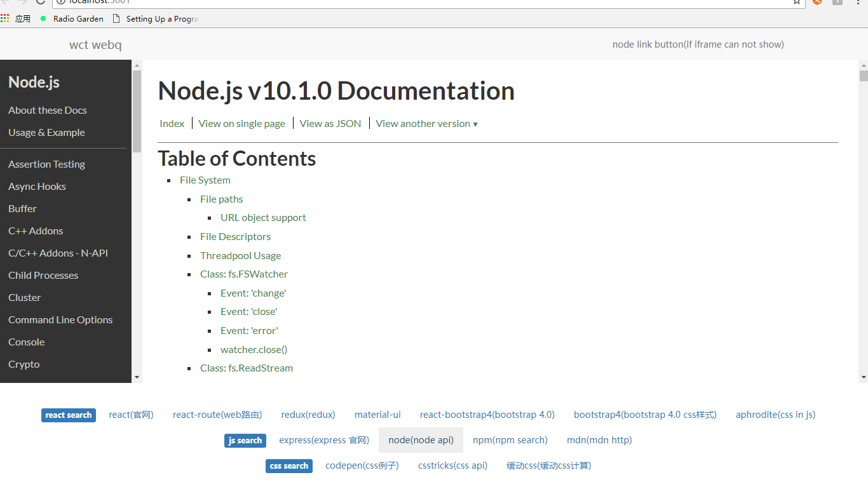Open the Radio Garden bookmark
Screen dimensions: 868x482
tap(72, 18)
